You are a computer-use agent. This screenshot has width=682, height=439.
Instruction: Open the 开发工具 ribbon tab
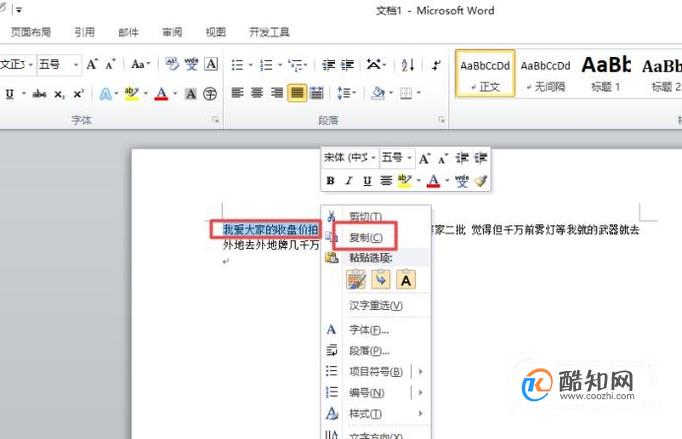pyautogui.click(x=269, y=32)
